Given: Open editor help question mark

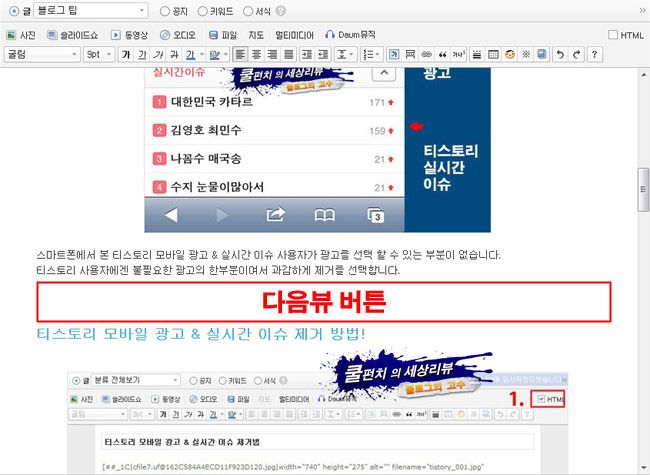Looking at the screenshot, I should 594,54.
